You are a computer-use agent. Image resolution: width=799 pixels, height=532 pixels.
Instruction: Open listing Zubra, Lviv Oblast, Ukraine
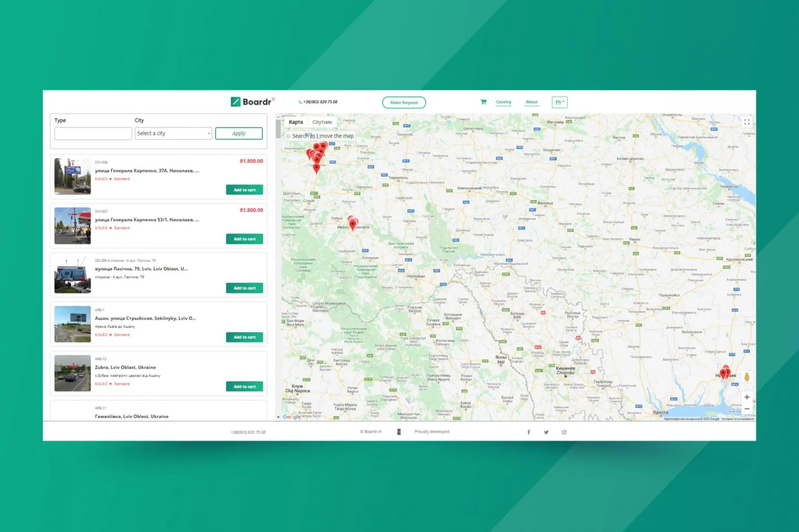pos(125,367)
